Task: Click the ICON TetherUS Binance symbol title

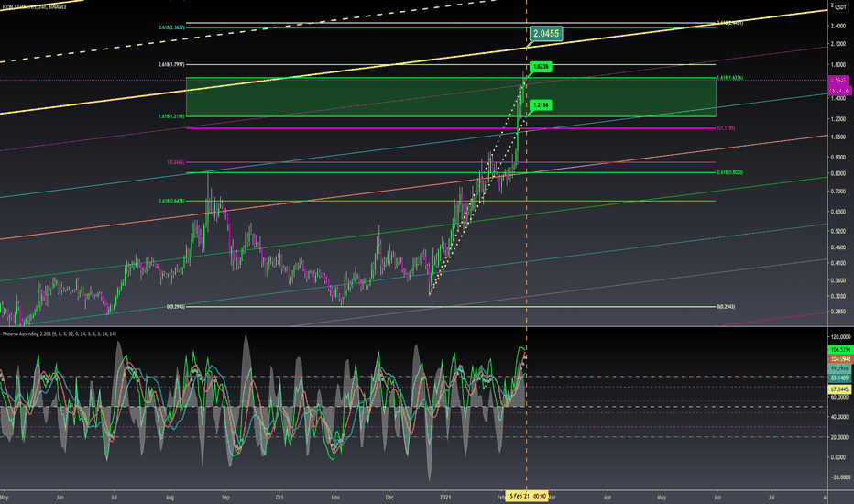Action: pos(34,7)
